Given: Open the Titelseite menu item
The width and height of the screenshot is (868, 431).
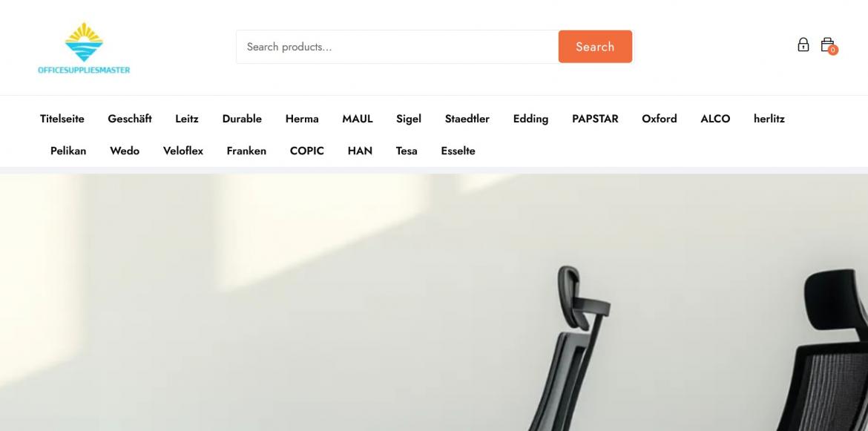Looking at the screenshot, I should click(62, 119).
